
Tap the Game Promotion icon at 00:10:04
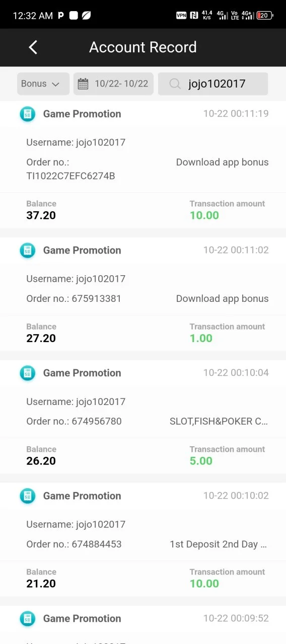click(28, 373)
